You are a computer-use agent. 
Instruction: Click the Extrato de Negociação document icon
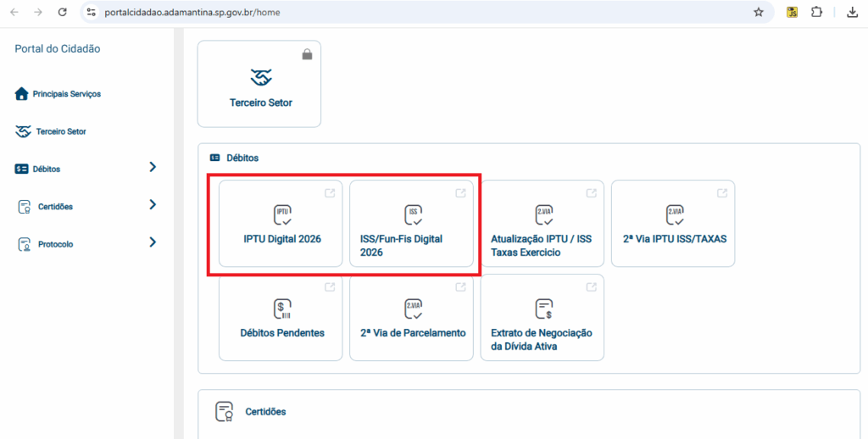tap(542, 308)
